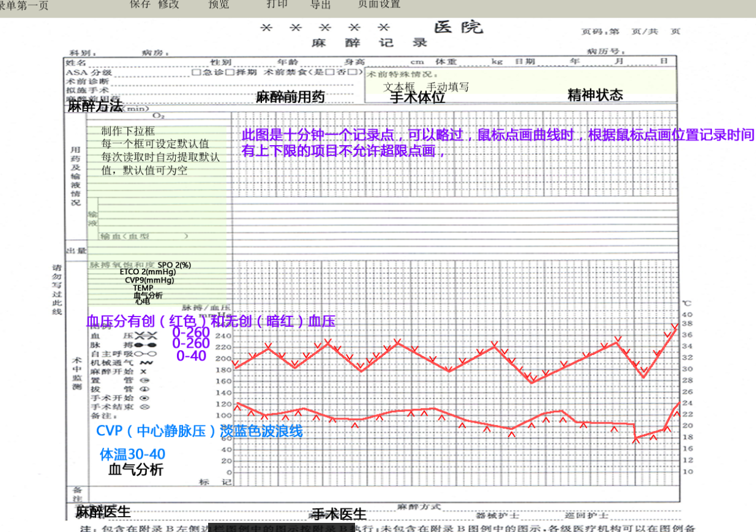Image resolution: width=756 pixels, height=532 pixels.
Task: Click the 麻醉开始 small x marker symbol
Action: tap(143, 371)
